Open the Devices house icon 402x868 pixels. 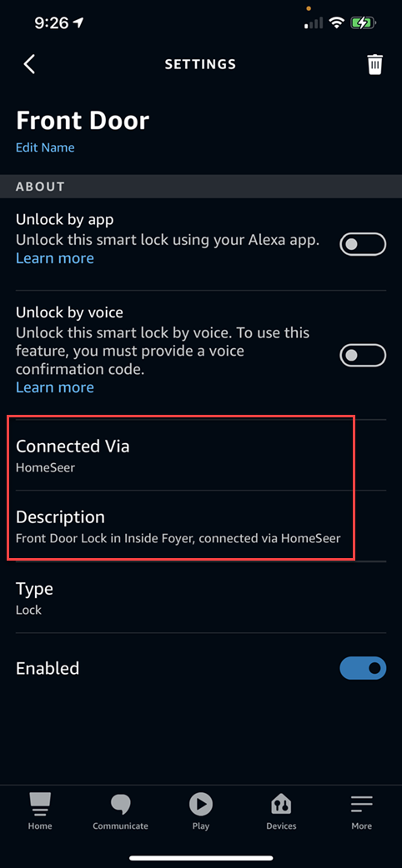[x=281, y=804]
